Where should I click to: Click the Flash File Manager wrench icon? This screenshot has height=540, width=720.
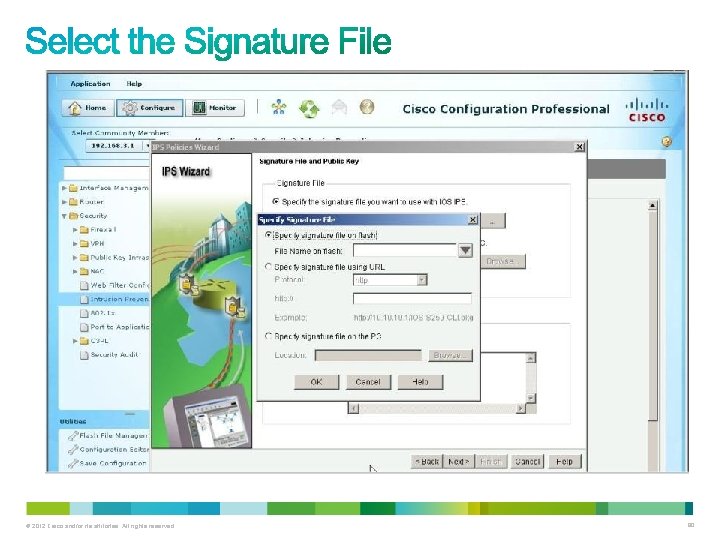pyautogui.click(x=73, y=436)
